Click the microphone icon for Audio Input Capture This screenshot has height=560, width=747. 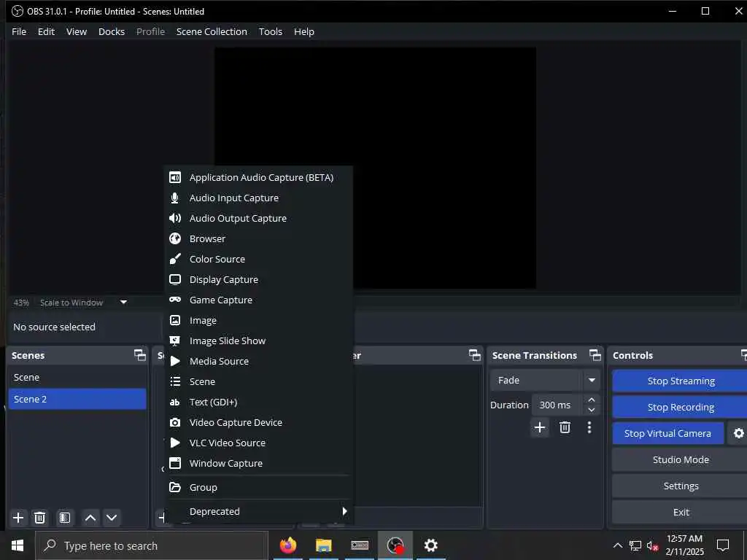pos(175,198)
